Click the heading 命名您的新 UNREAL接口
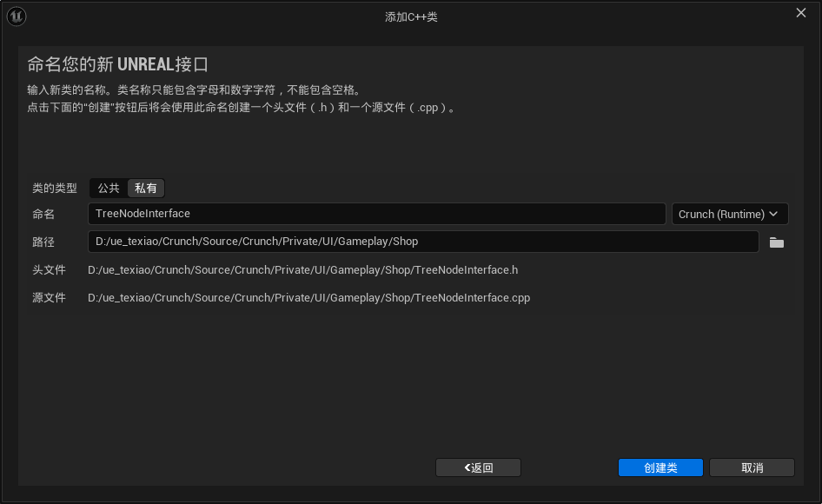 [117, 64]
